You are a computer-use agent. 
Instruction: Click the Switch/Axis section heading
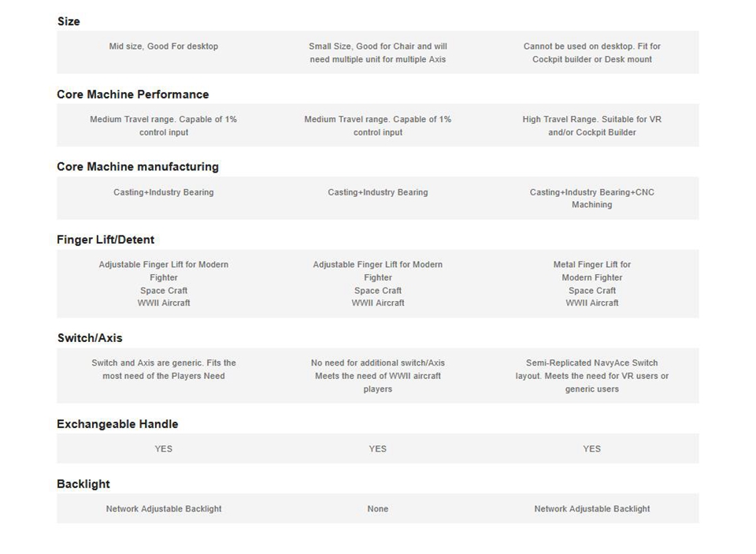coord(90,338)
